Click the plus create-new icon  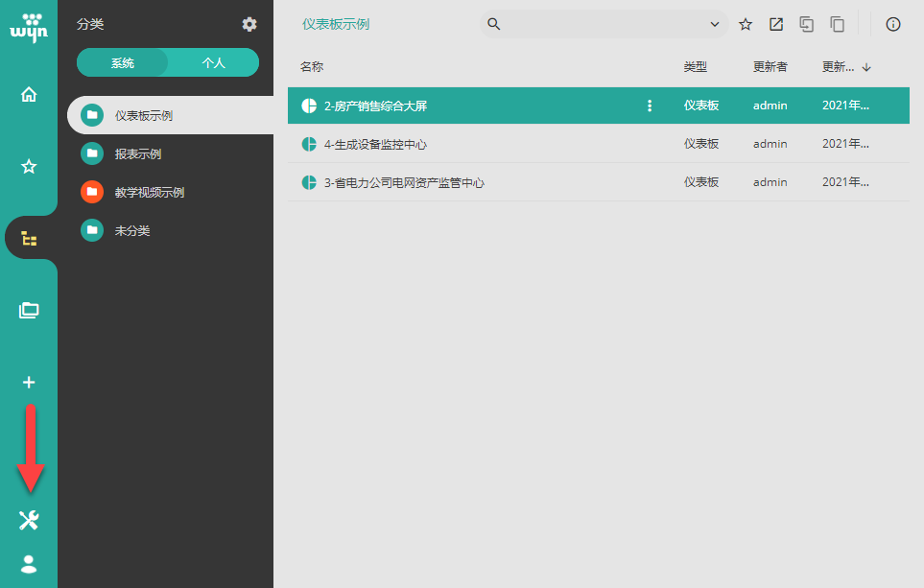(x=29, y=383)
